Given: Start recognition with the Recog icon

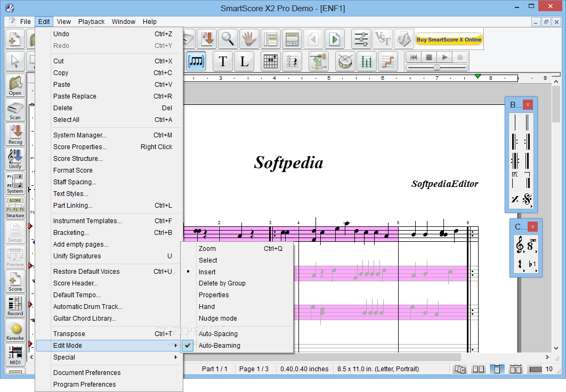Looking at the screenshot, I should click(15, 135).
